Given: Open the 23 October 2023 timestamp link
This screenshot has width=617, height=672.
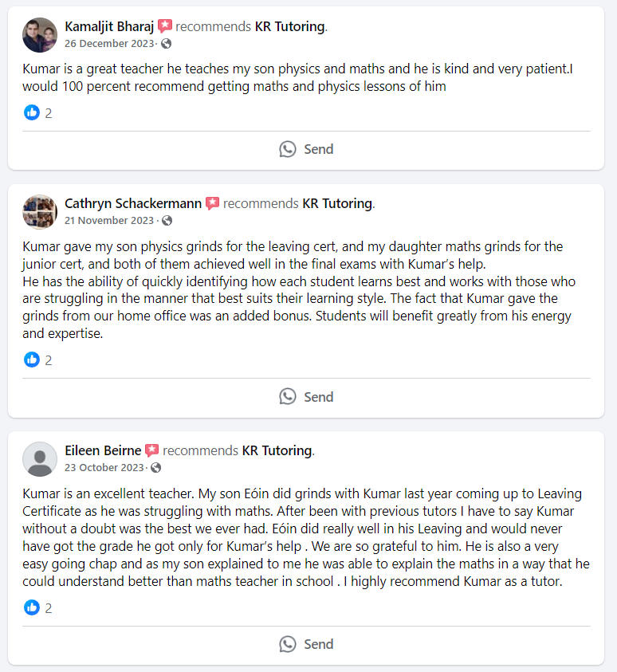Looking at the screenshot, I should point(104,467).
